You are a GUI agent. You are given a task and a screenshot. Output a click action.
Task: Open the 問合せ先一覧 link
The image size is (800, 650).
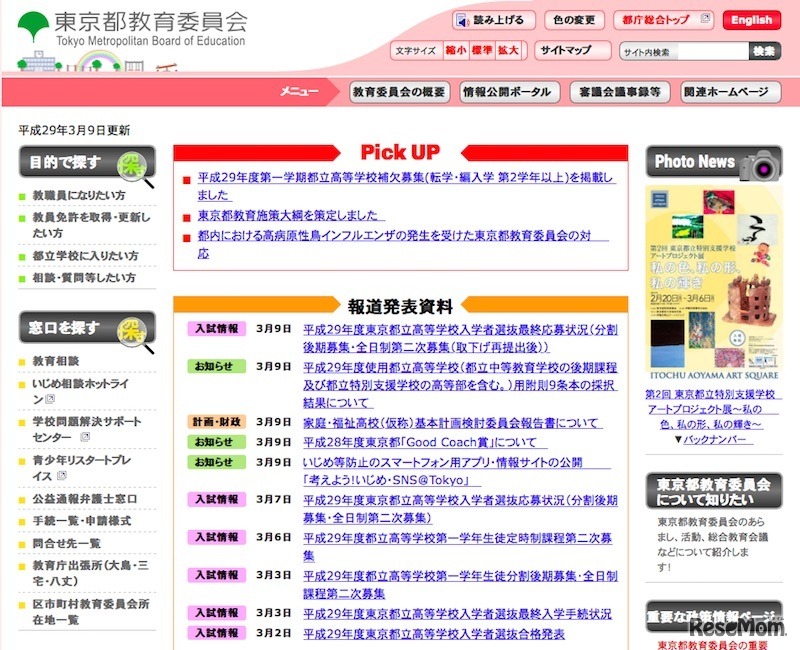coord(66,543)
